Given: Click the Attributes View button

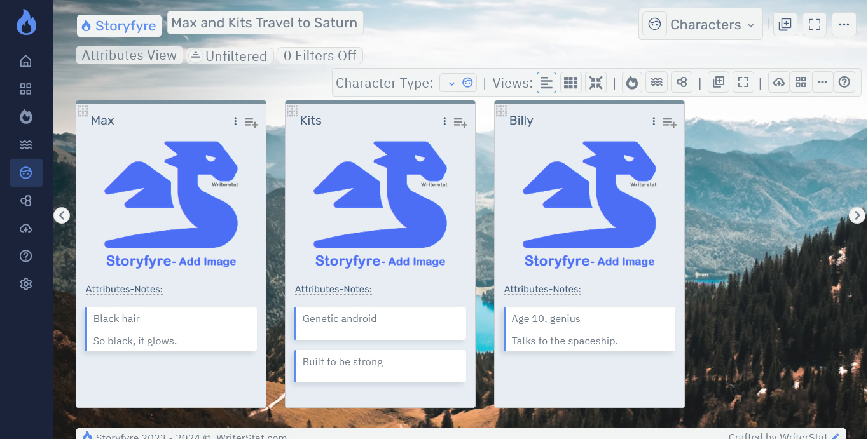Looking at the screenshot, I should click(129, 55).
